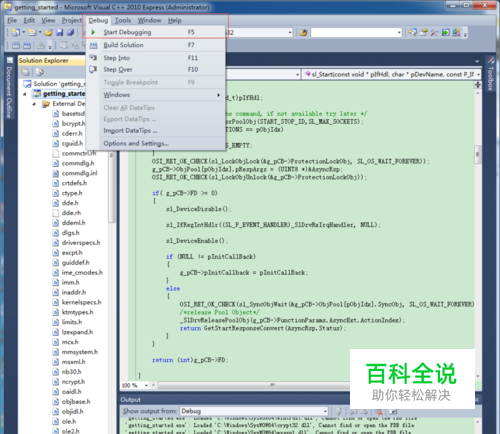The width and height of the screenshot is (500, 434).
Task: Click the Extension Manager toolbar icon
Action: [x=456, y=32]
